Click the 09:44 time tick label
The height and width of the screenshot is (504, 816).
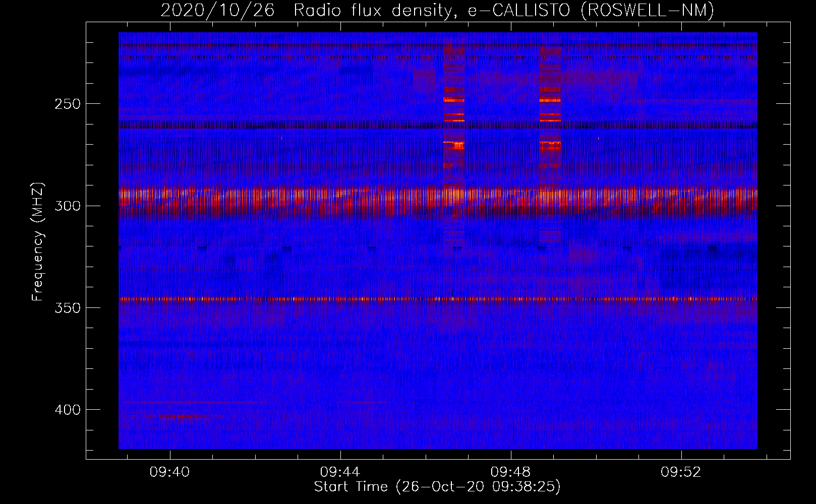(x=340, y=472)
